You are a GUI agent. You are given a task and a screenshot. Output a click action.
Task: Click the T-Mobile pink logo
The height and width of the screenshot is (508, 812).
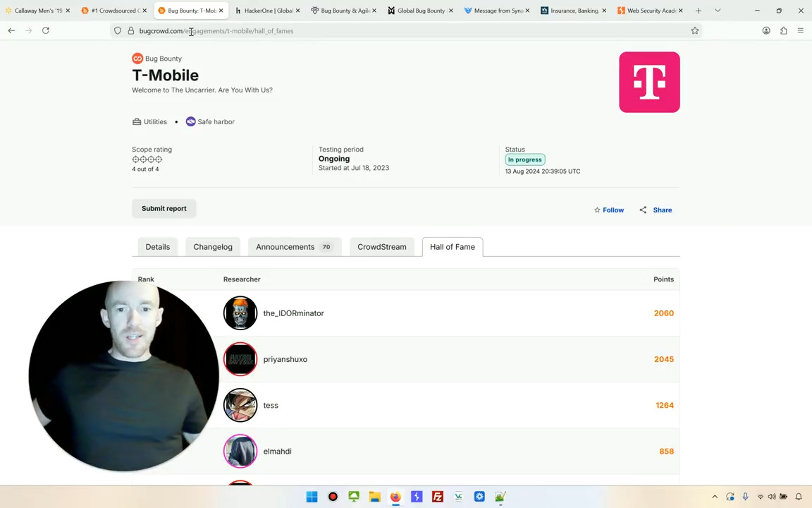[649, 82]
